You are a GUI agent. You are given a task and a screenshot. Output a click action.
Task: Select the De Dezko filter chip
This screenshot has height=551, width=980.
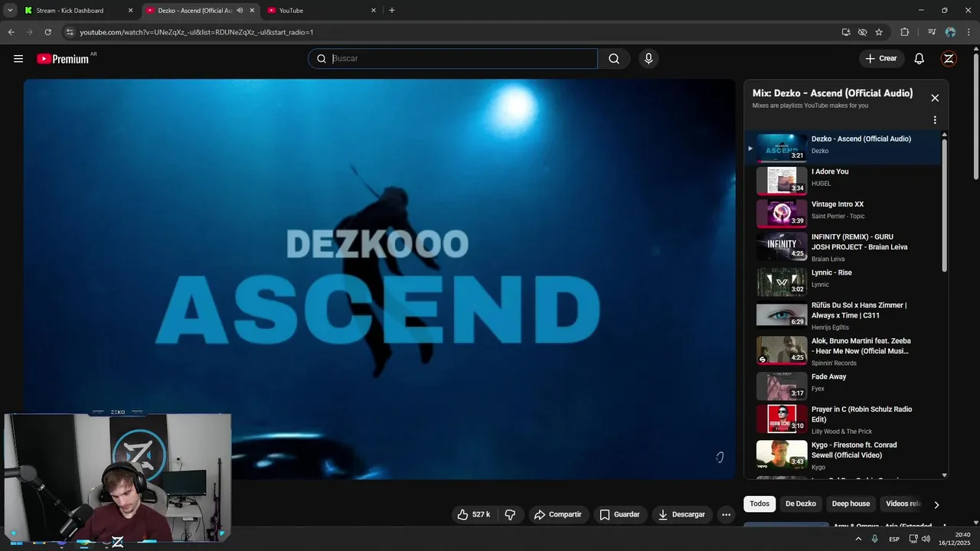coord(801,504)
